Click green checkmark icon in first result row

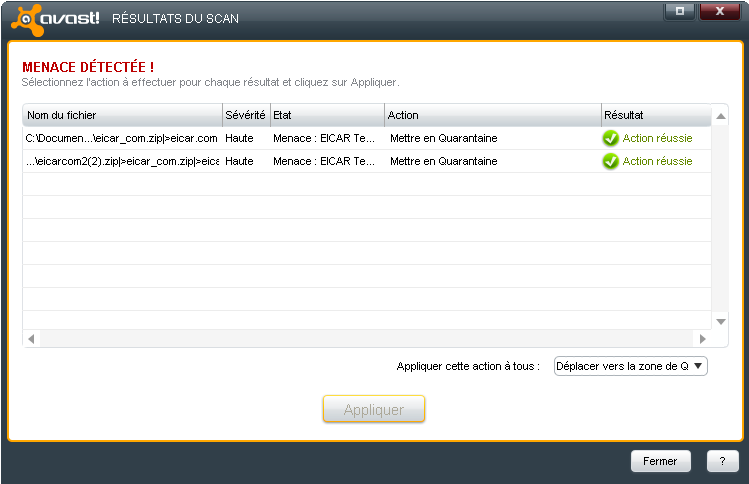(x=610, y=138)
